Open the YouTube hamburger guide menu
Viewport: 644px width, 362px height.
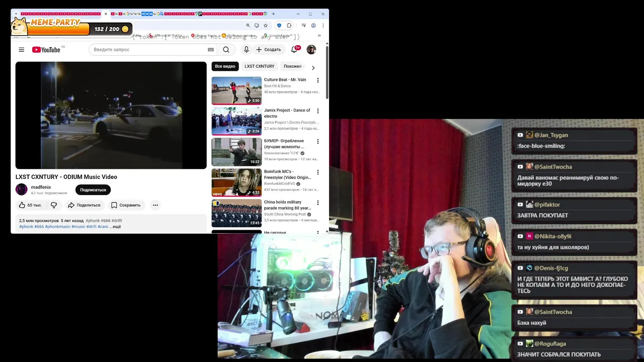pyautogui.click(x=21, y=49)
